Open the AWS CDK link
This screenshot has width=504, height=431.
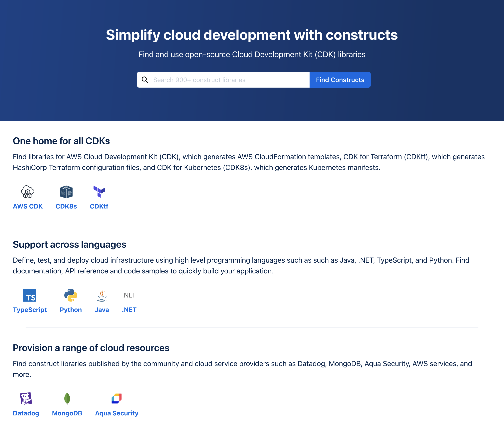pos(28,206)
